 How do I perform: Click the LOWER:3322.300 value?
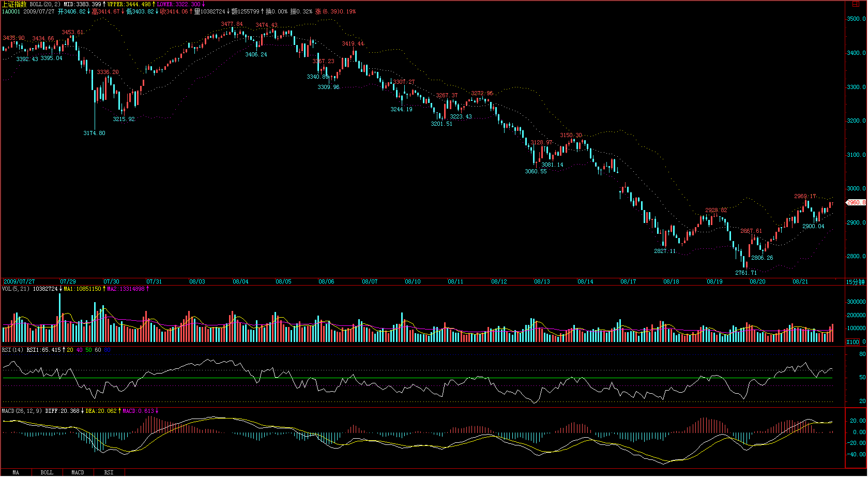178,4
